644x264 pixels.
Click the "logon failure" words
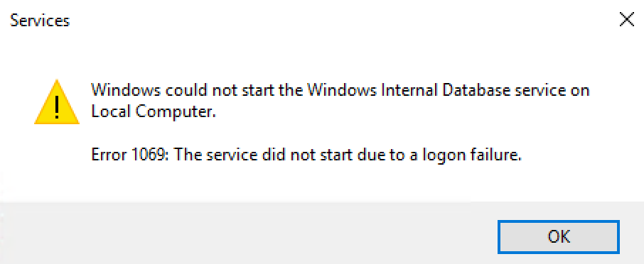point(482,156)
